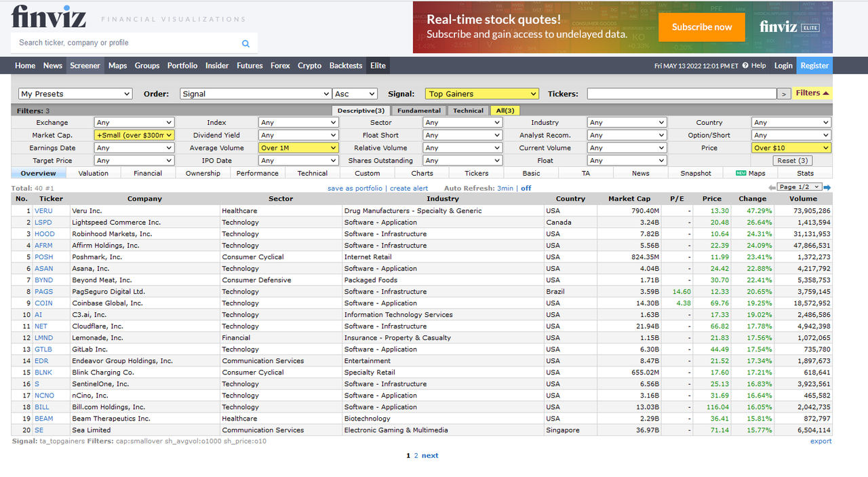
Task: Click the Tickers input field
Action: click(682, 94)
